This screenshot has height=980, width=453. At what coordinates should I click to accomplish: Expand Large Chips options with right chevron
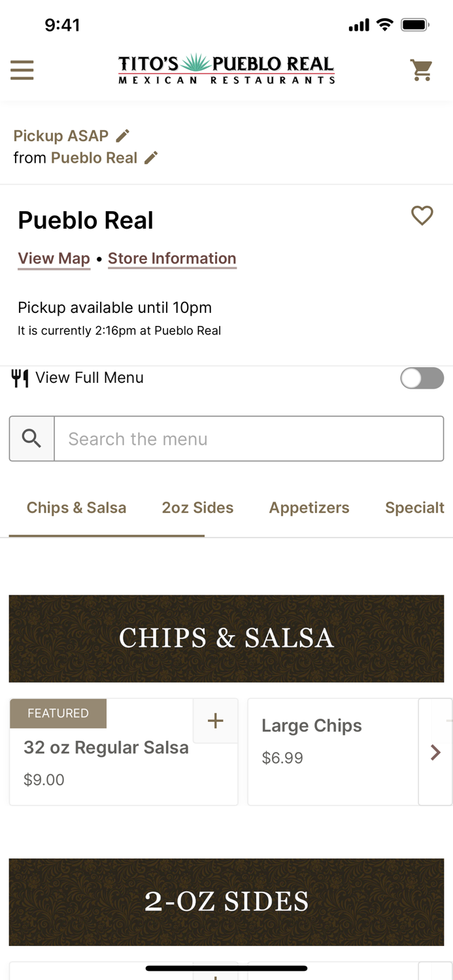click(435, 752)
